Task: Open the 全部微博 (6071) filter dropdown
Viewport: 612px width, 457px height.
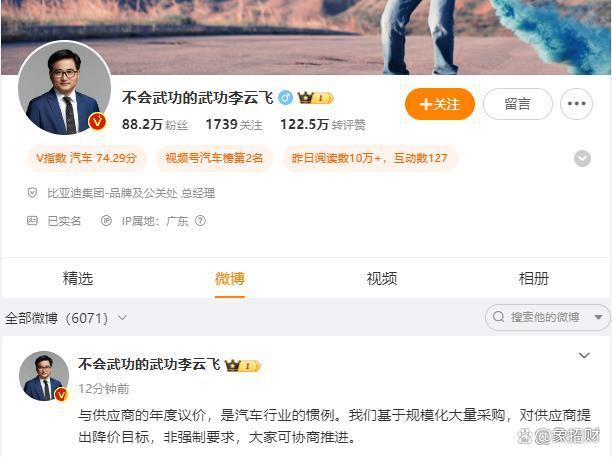Action: point(66,318)
